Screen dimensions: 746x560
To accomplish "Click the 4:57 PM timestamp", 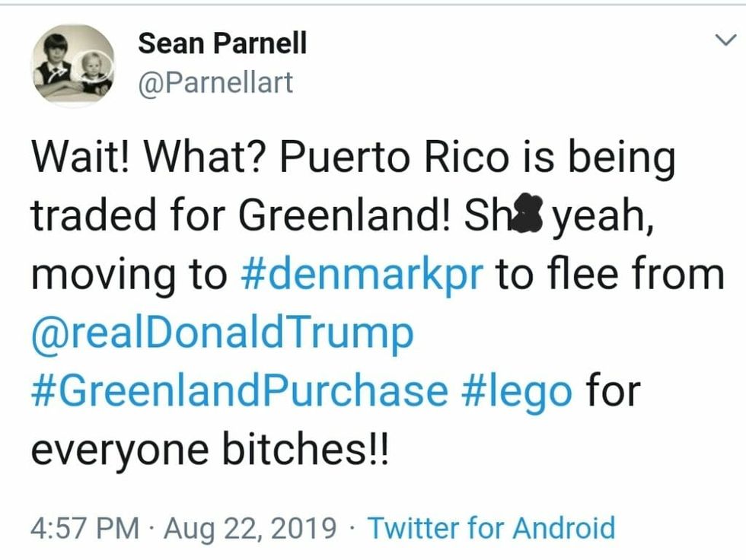I will click(84, 527).
